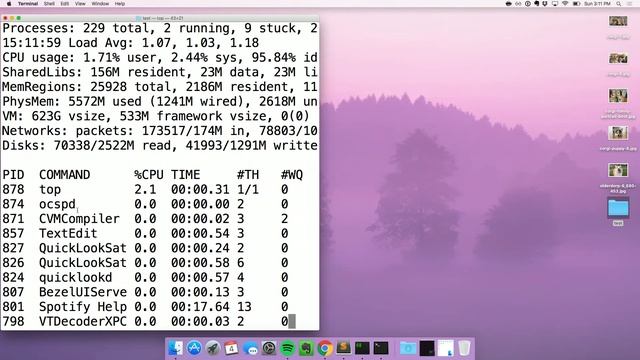Click the 2.1 %CPU value
Image resolution: width=640 pixels, height=360 pixels.
coord(145,190)
